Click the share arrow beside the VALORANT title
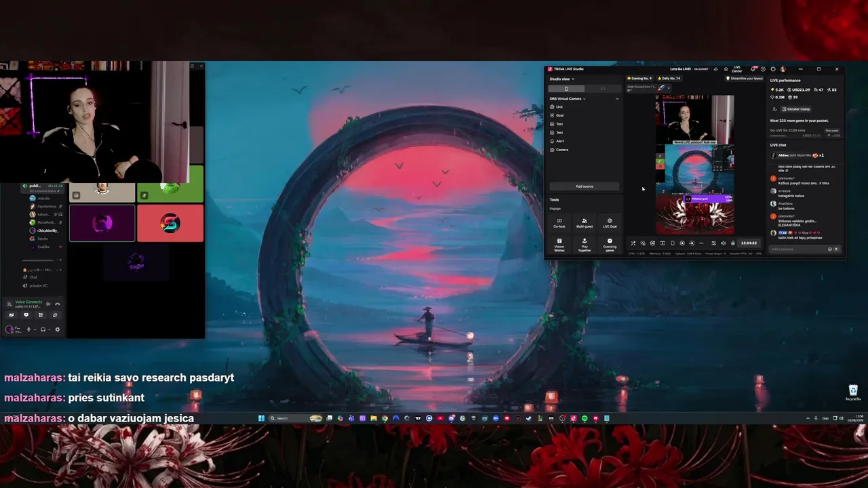 [x=715, y=69]
